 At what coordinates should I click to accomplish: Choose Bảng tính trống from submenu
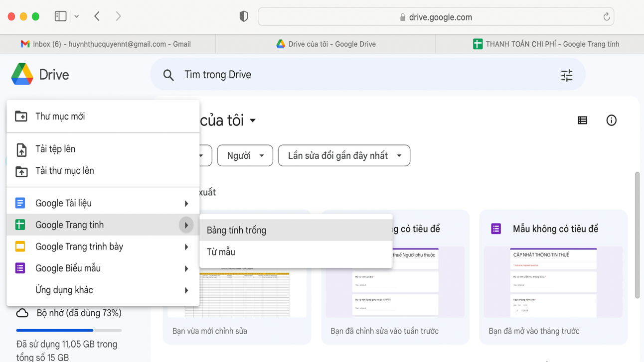(296, 230)
